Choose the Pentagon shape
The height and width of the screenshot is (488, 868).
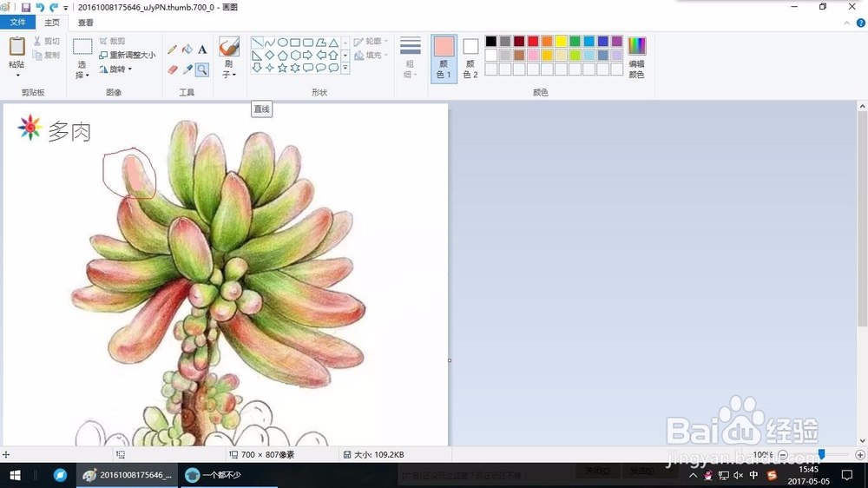point(282,56)
